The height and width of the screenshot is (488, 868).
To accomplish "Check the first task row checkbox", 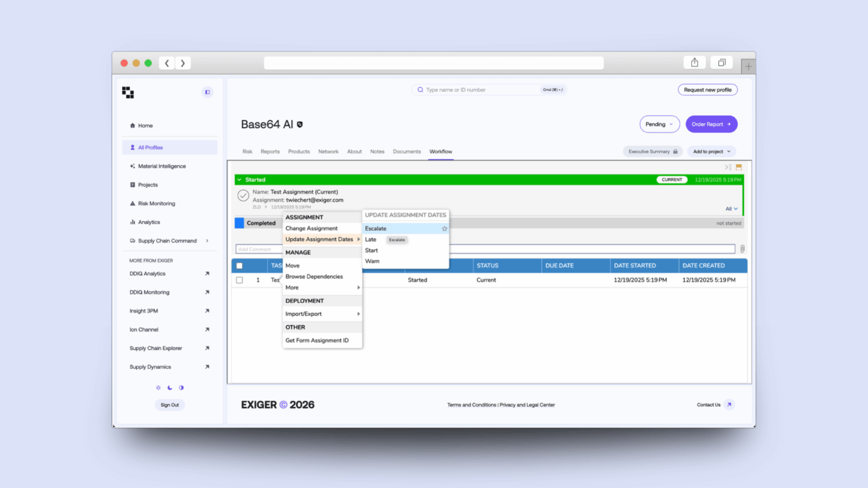I will 240,280.
